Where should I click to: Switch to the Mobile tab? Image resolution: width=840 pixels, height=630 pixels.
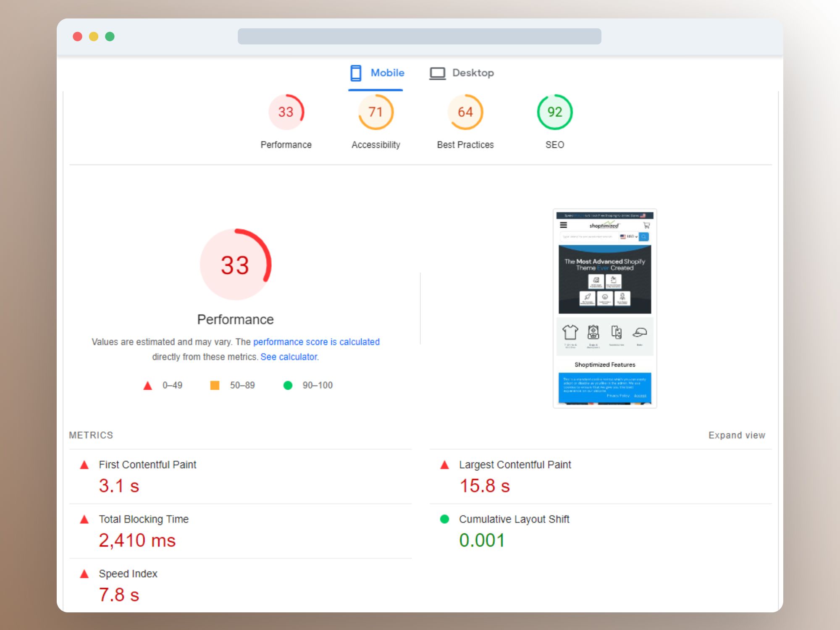click(x=377, y=73)
